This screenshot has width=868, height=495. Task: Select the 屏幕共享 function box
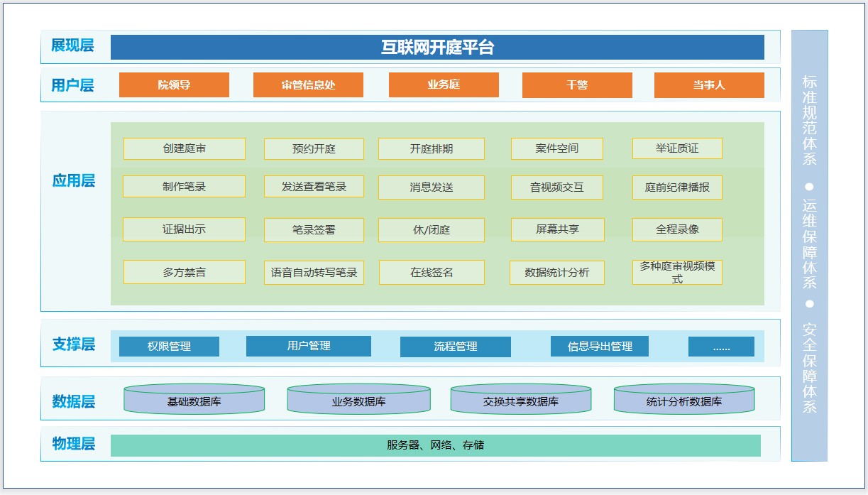point(557,229)
